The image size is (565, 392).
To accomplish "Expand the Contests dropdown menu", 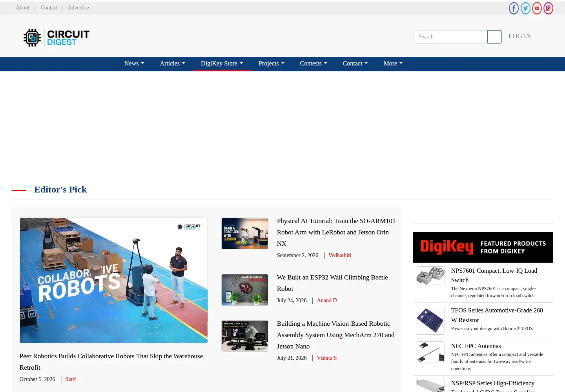I will [x=313, y=64].
